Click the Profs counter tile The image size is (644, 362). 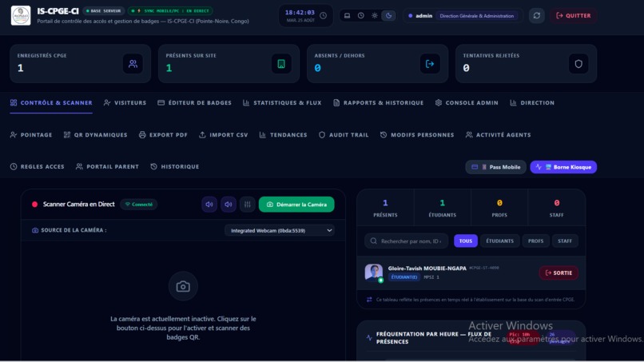pyautogui.click(x=499, y=208)
